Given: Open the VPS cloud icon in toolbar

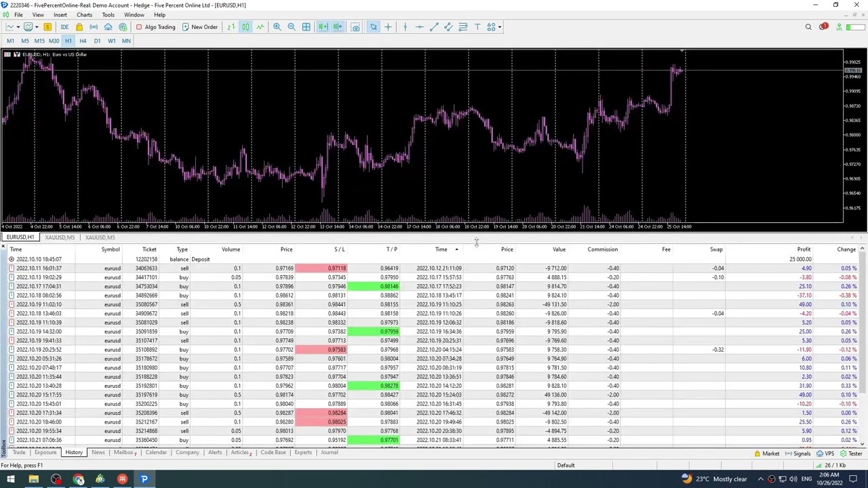Looking at the screenshot, I should [108, 27].
